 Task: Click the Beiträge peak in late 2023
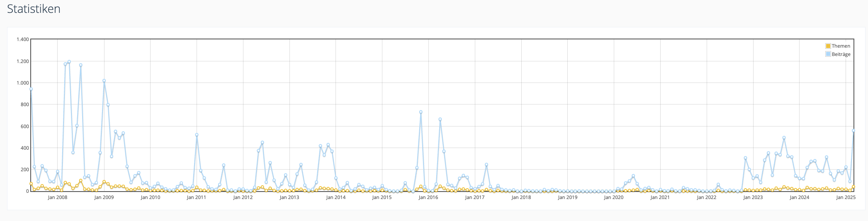pyautogui.click(x=784, y=138)
